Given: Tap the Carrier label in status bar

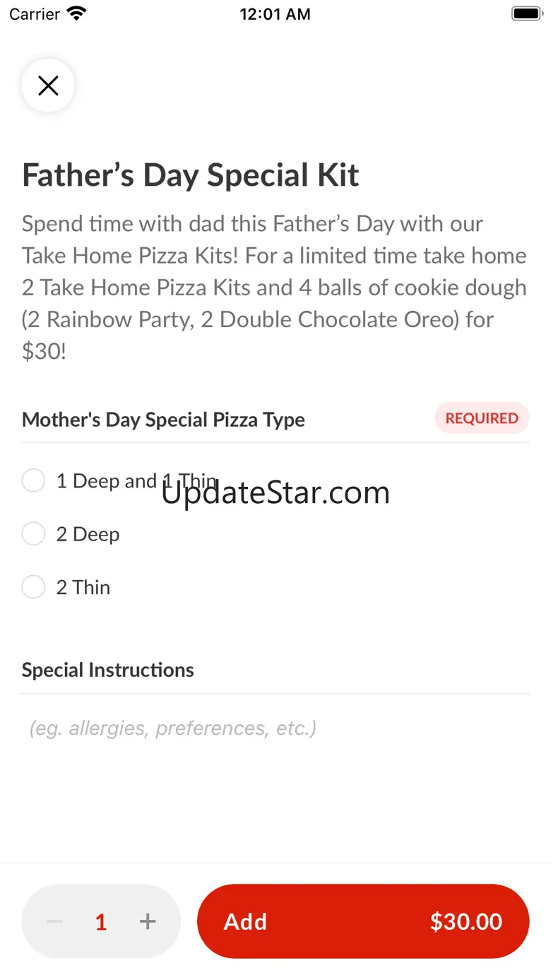Looking at the screenshot, I should (34, 13).
